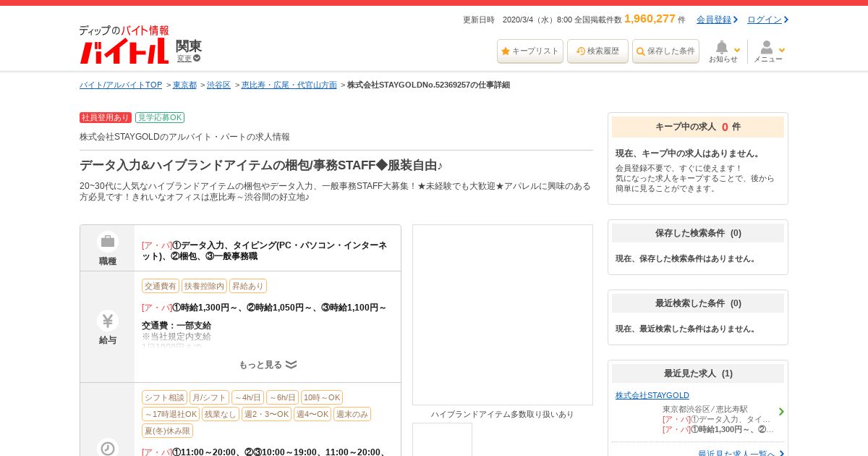Click the 週末のみ tag

pos(352,414)
